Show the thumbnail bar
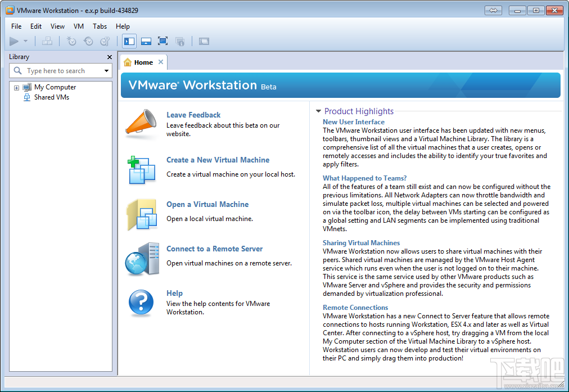The image size is (569, 392). point(146,41)
